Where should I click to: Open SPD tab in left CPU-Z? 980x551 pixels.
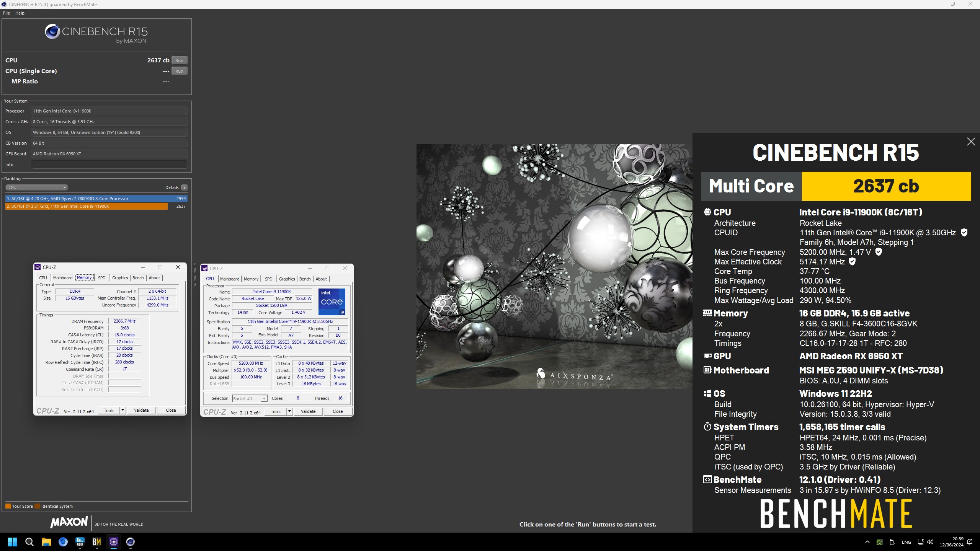coord(102,278)
